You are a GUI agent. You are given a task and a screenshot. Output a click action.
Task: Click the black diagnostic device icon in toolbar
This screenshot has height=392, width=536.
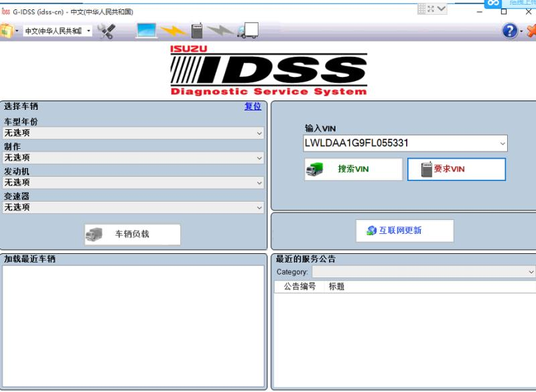coord(197,30)
